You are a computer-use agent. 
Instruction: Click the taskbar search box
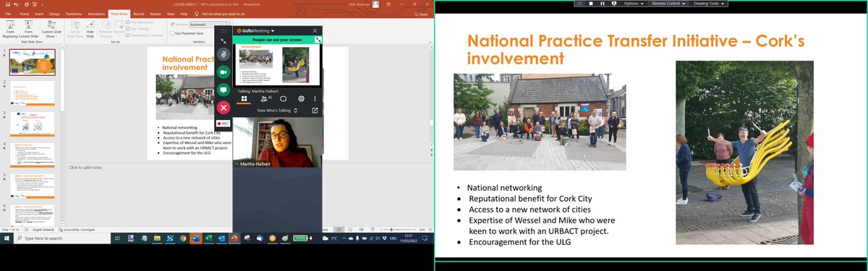[61, 238]
